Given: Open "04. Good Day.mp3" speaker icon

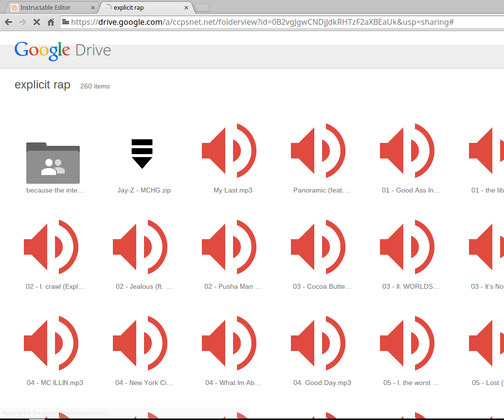Looking at the screenshot, I should coord(318,343).
